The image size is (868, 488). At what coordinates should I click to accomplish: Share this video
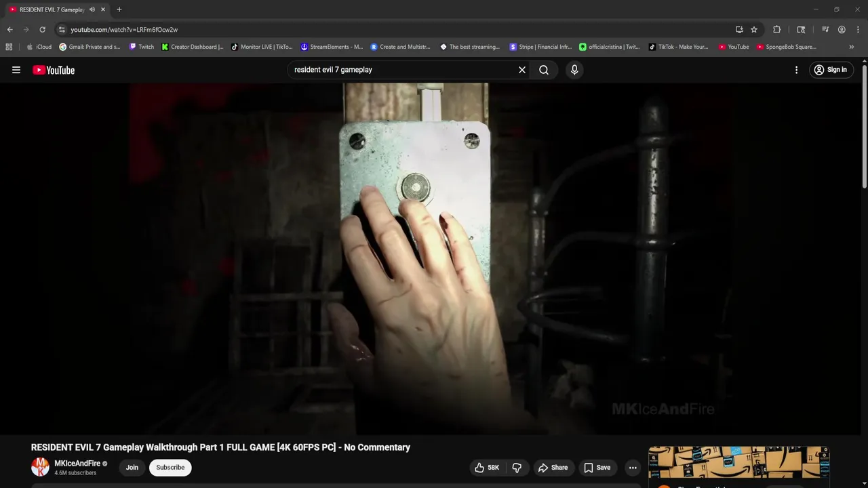pyautogui.click(x=553, y=468)
